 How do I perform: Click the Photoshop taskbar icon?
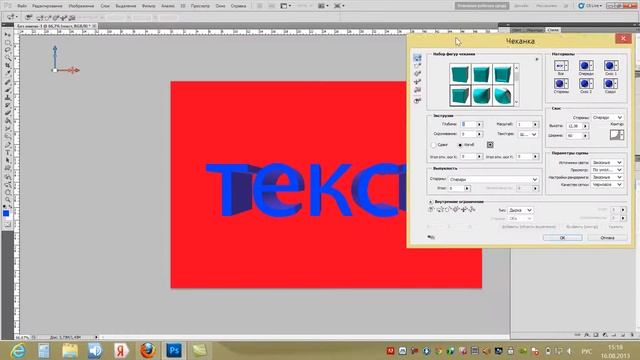(x=174, y=351)
